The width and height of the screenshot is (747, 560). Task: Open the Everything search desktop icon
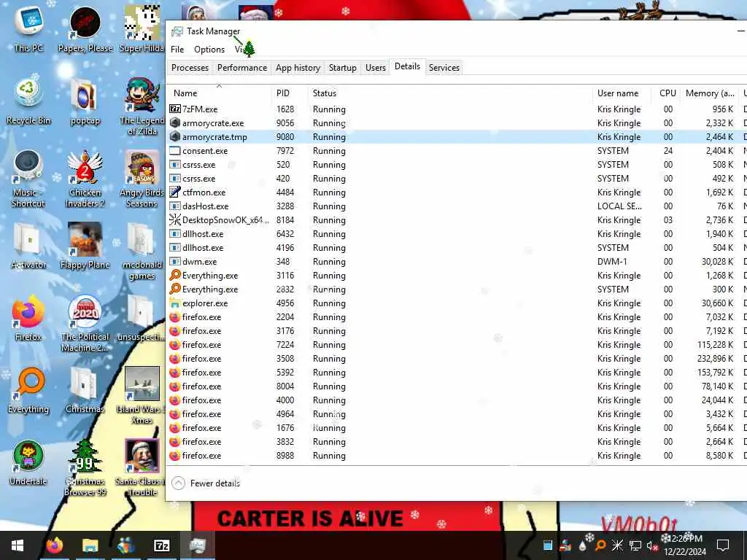(28, 389)
